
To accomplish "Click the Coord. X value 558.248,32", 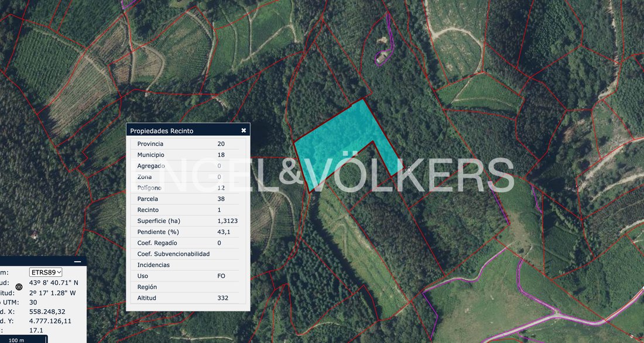I will pos(47,312).
